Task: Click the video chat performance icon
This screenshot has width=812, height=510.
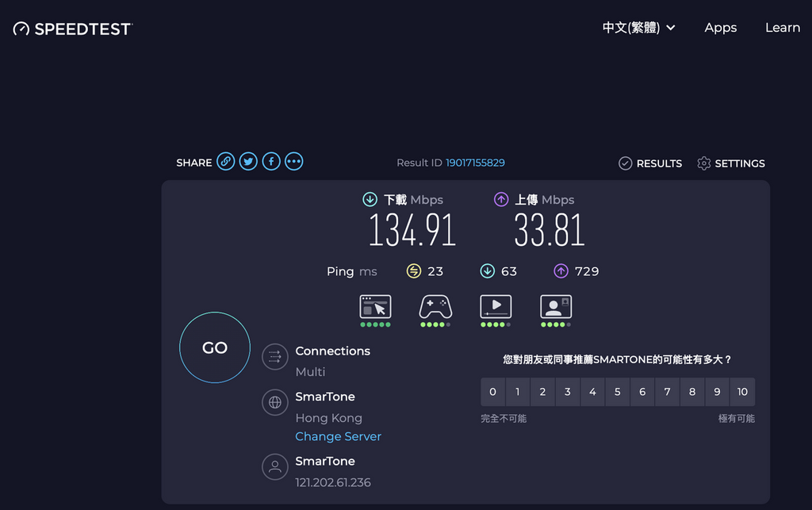Action: (555, 307)
